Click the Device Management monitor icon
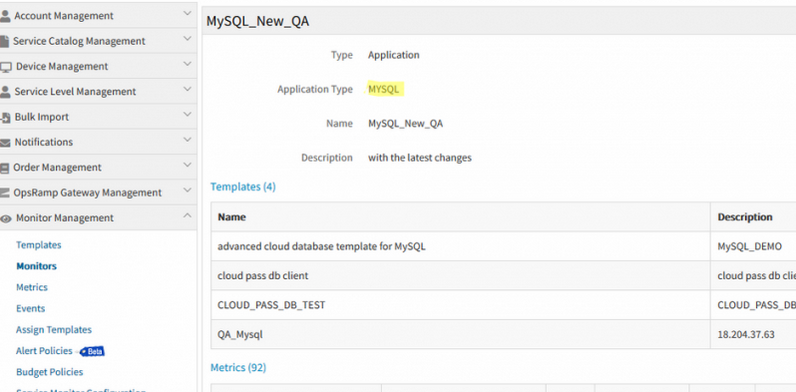 pos(6,67)
